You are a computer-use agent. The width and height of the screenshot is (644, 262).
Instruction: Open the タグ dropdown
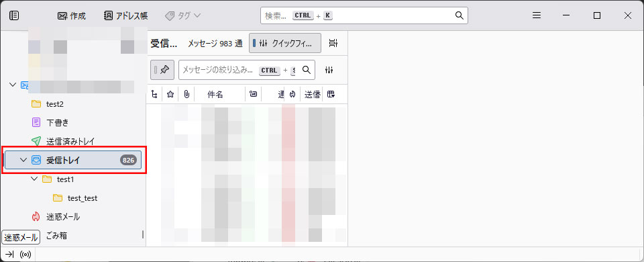[182, 16]
